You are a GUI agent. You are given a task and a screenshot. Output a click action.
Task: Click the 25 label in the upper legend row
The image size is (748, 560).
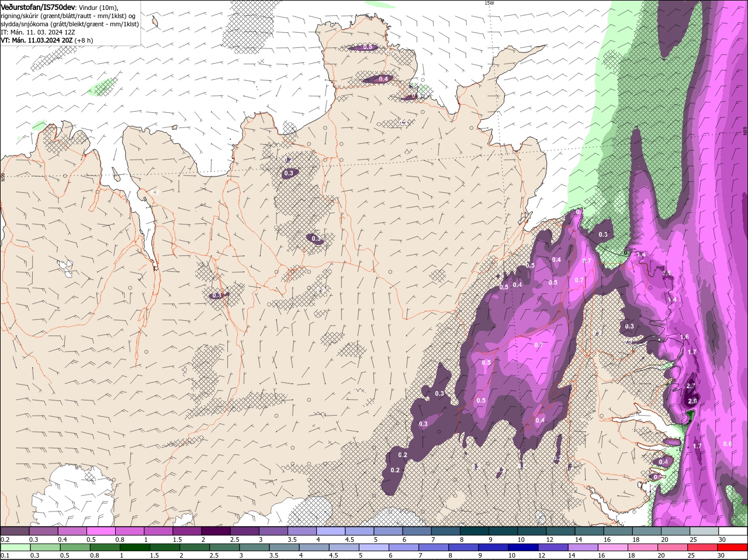[692, 539]
